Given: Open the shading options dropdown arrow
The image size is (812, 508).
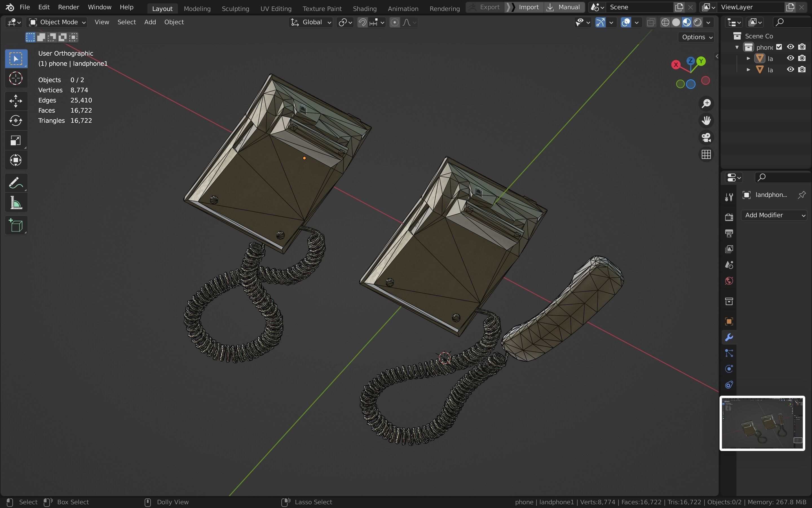Looking at the screenshot, I should (708, 23).
